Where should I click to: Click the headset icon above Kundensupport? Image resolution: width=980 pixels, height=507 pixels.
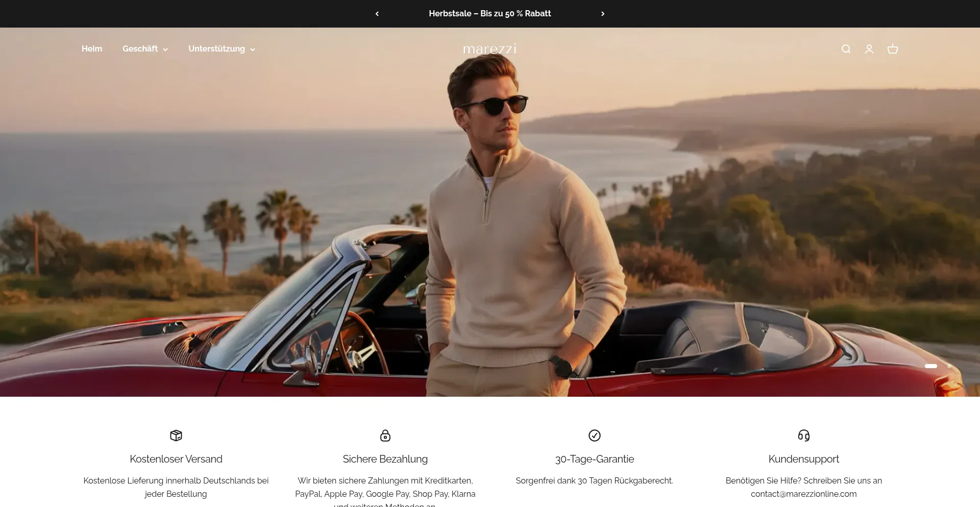click(804, 436)
